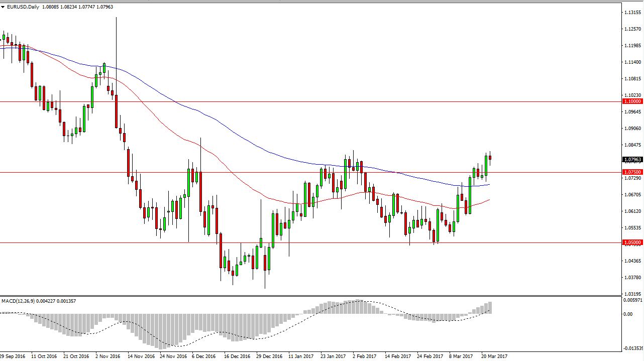Select the red horizontal line at 1.10000
Viewport: 644px width, 361px height.
click(x=301, y=101)
